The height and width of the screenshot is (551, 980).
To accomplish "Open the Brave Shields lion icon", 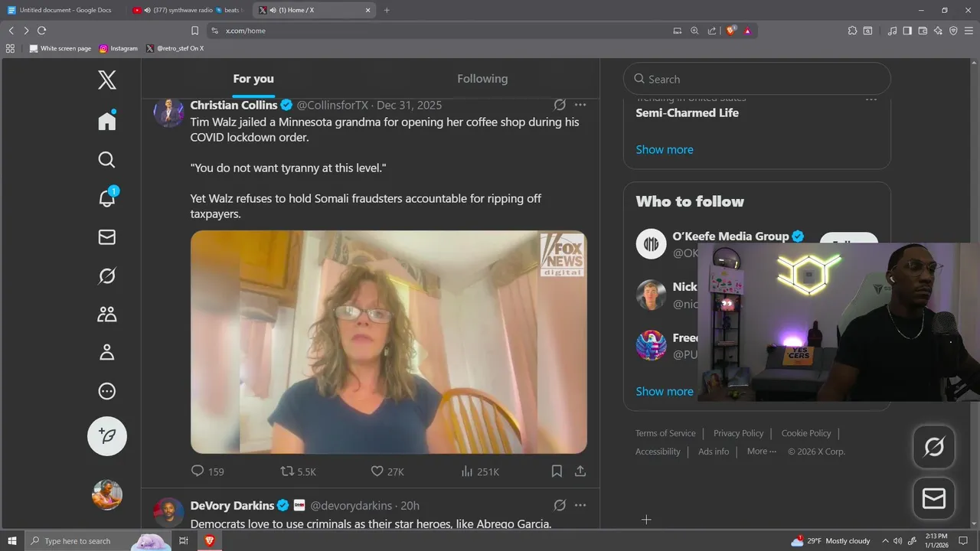I will 731,31.
